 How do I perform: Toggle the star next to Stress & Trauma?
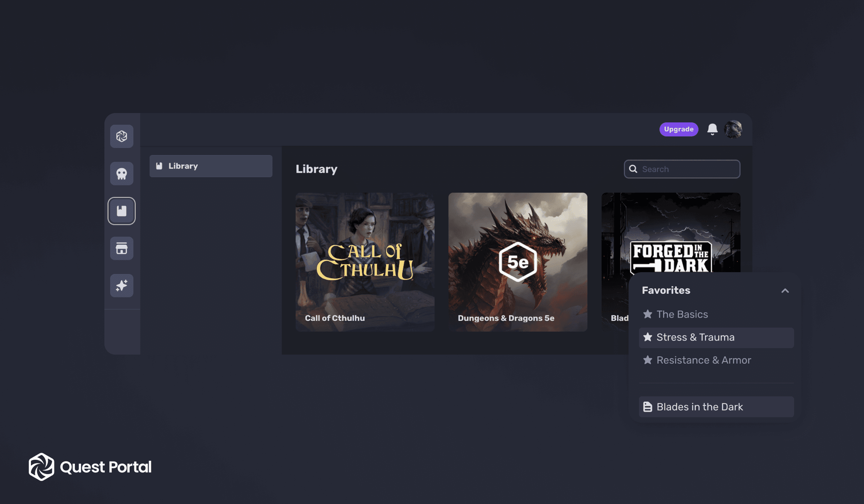[x=648, y=337]
